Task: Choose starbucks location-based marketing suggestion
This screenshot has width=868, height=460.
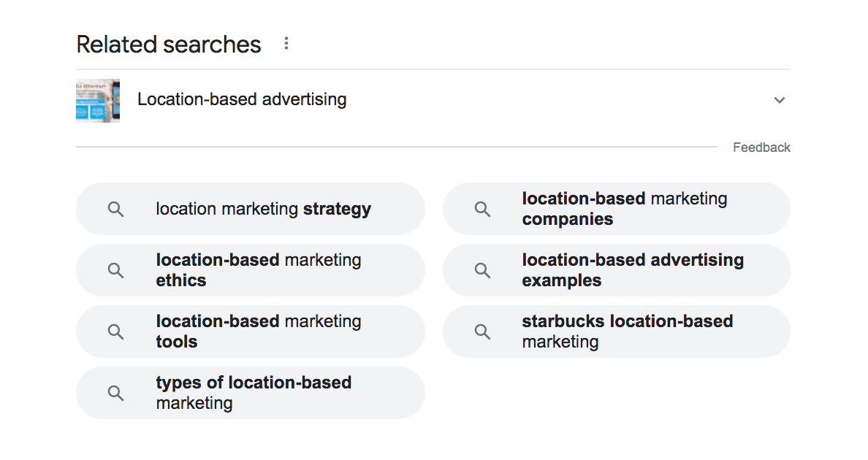Action: click(x=617, y=331)
